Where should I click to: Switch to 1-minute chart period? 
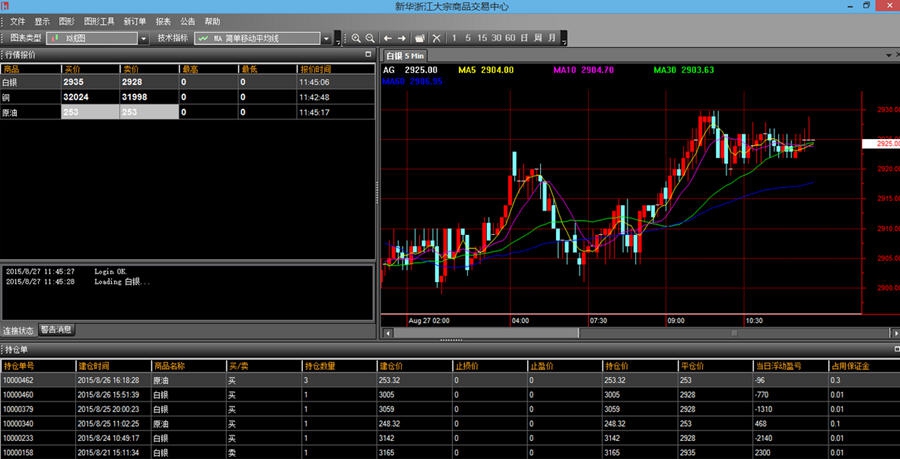pyautogui.click(x=455, y=38)
